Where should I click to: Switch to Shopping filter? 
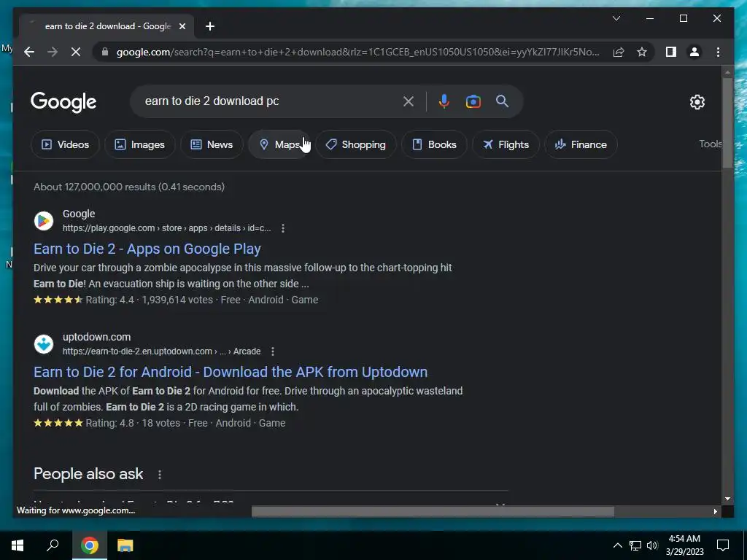355,144
